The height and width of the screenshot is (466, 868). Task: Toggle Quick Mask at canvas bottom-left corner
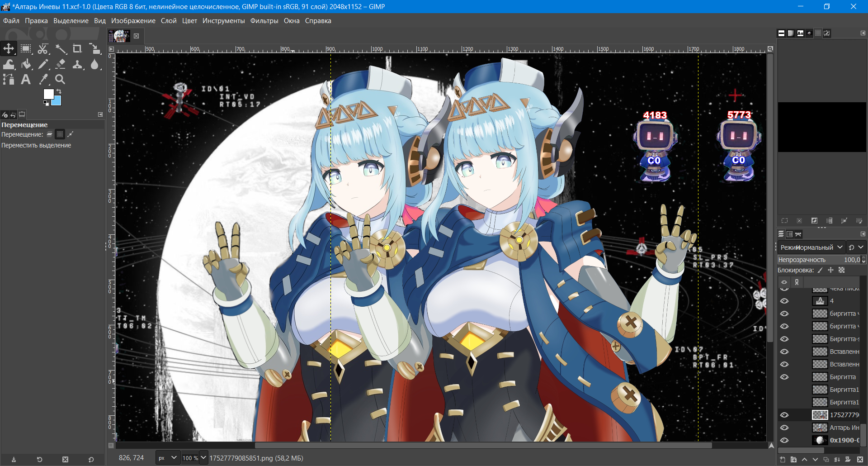pyautogui.click(x=111, y=445)
